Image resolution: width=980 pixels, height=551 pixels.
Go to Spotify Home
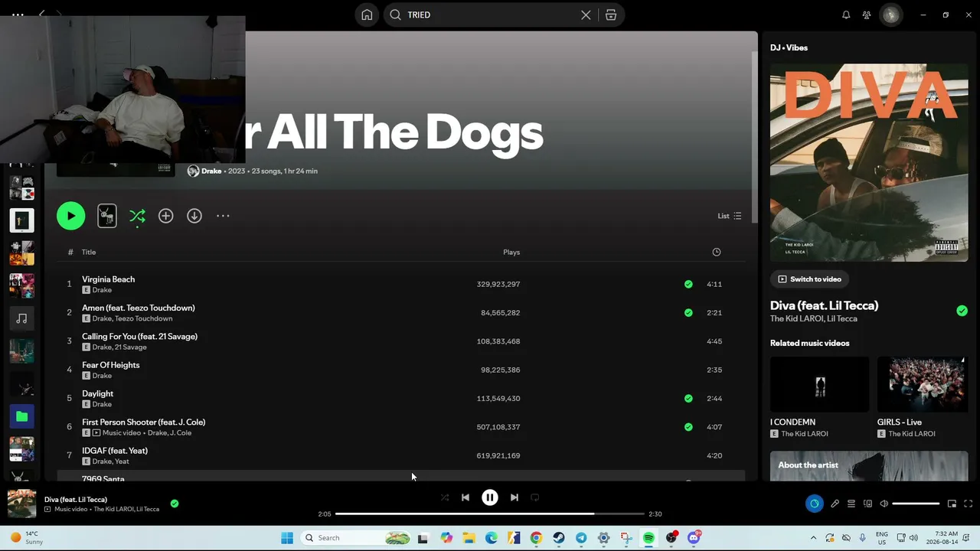367,15
